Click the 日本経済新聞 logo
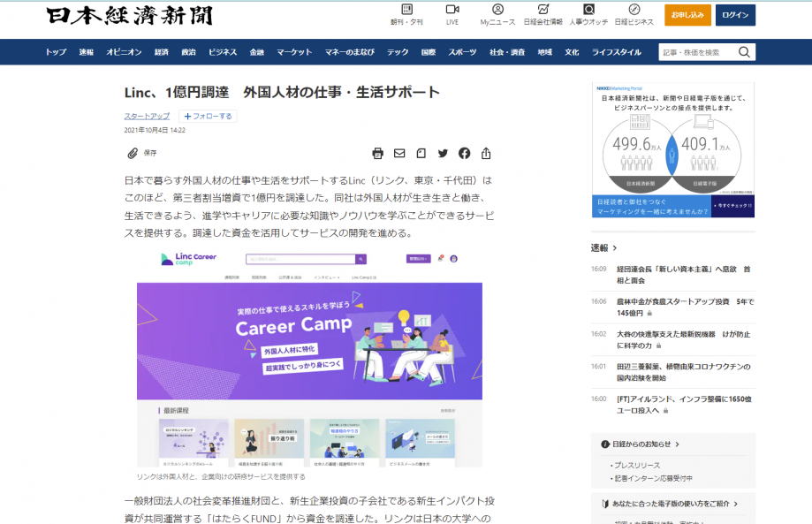 coord(130,16)
